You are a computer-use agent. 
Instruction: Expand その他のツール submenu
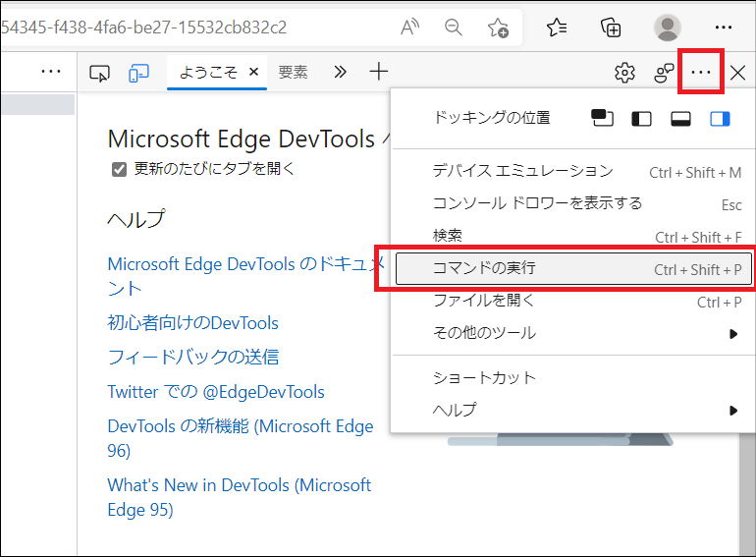[x=572, y=333]
